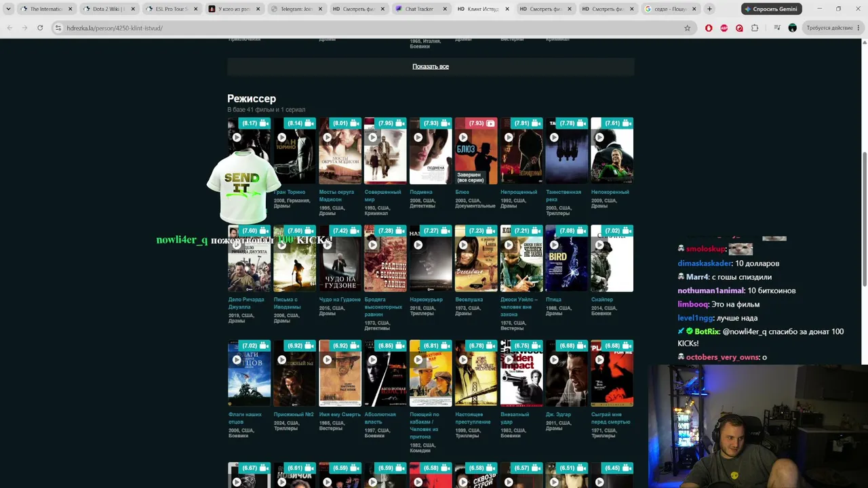Switch to The International tab
868x488 pixels.
point(47,9)
